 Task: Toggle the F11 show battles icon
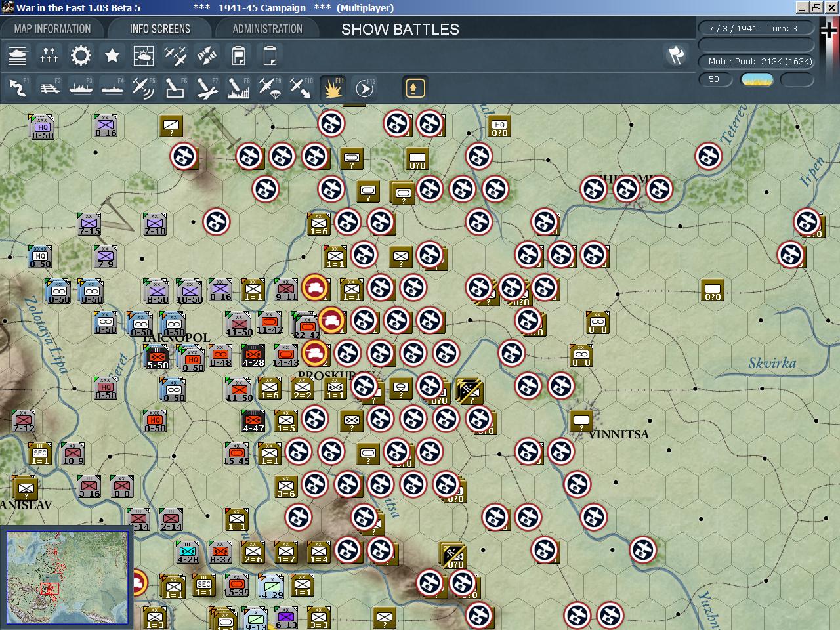coord(333,88)
